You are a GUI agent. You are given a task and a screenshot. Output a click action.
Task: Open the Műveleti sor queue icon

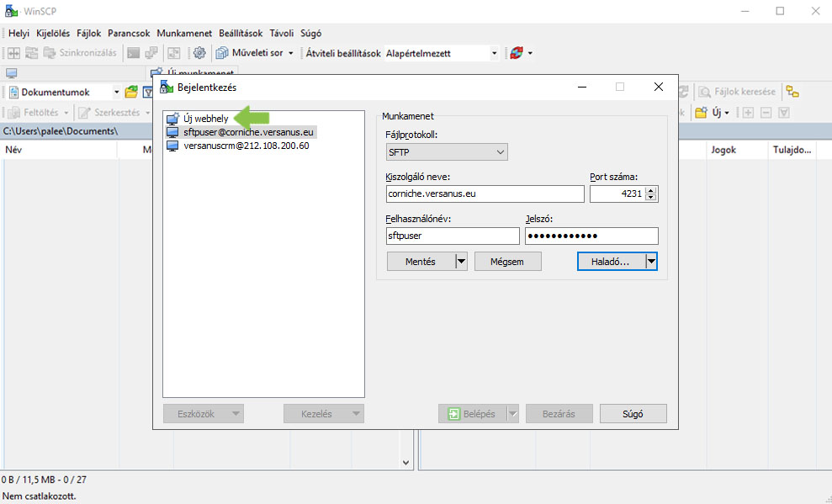222,53
